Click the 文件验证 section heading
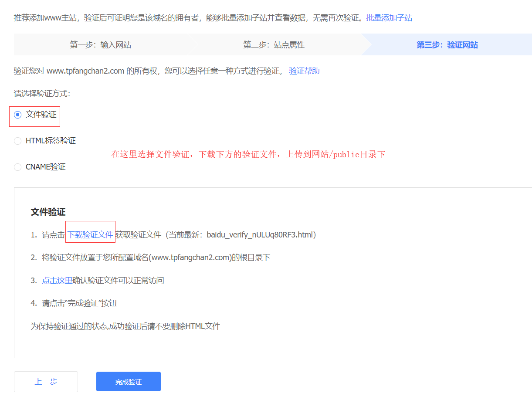532x400 pixels. point(48,212)
